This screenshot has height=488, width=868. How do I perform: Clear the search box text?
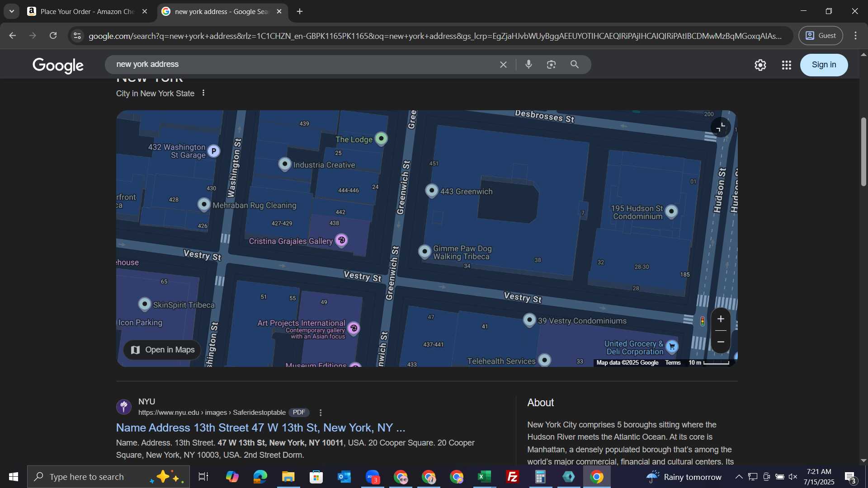[x=503, y=65]
